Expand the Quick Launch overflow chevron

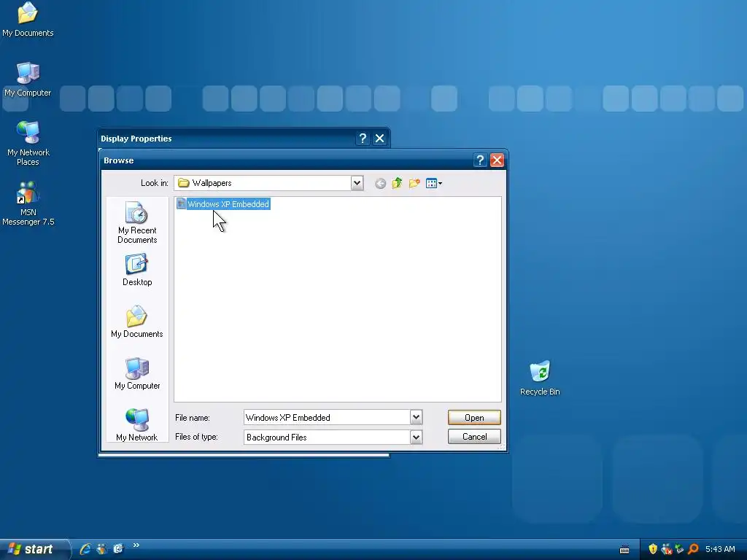[x=136, y=545]
